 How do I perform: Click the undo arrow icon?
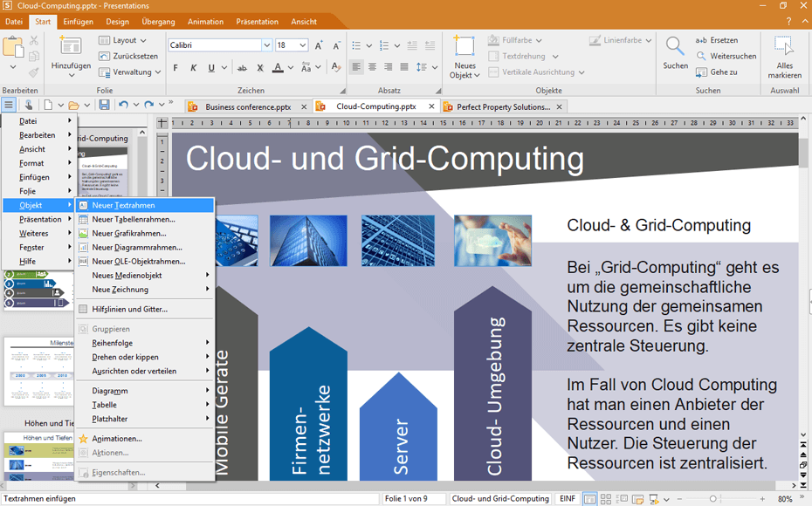pyautogui.click(x=123, y=105)
